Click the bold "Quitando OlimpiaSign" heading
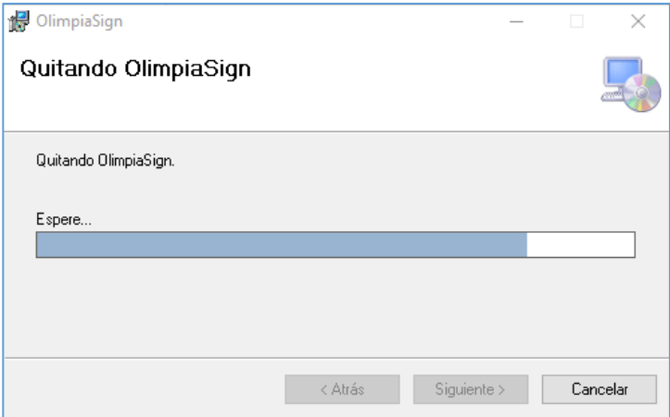 135,70
